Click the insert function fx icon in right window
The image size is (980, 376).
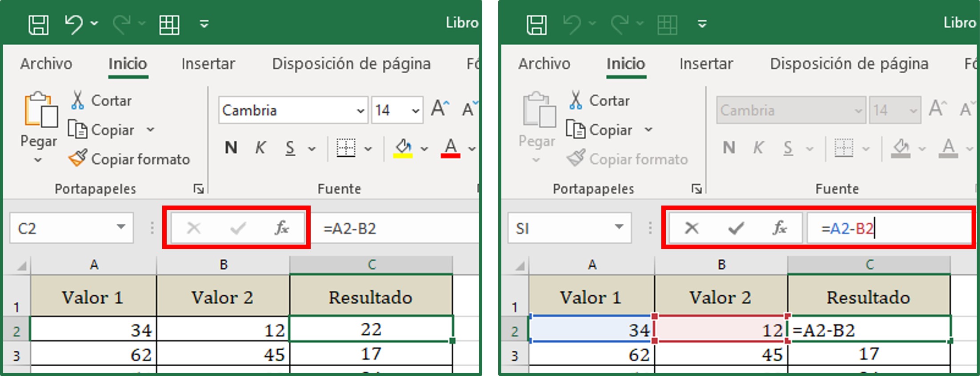pos(780,228)
